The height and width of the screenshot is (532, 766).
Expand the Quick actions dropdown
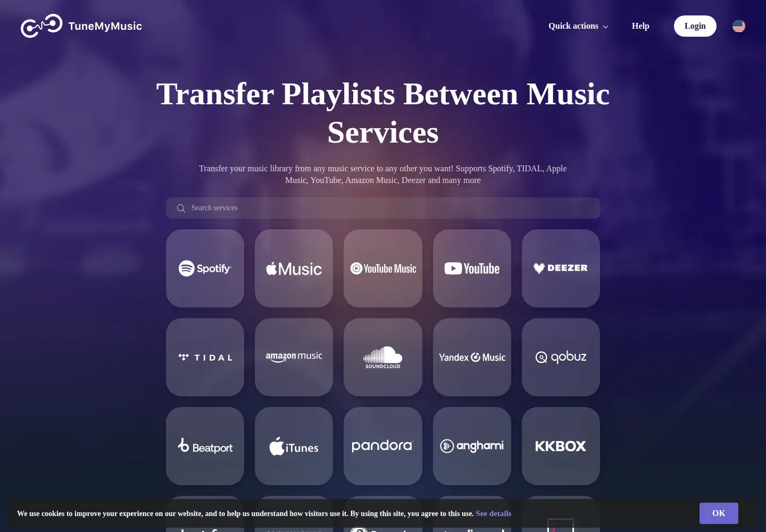pos(578,26)
